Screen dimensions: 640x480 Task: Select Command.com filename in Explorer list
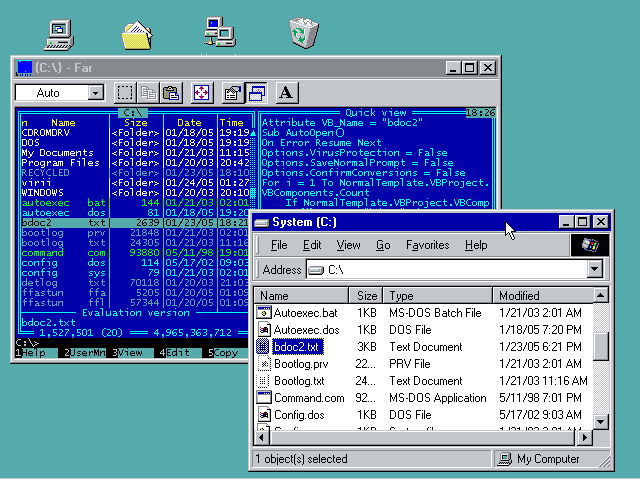(309, 398)
